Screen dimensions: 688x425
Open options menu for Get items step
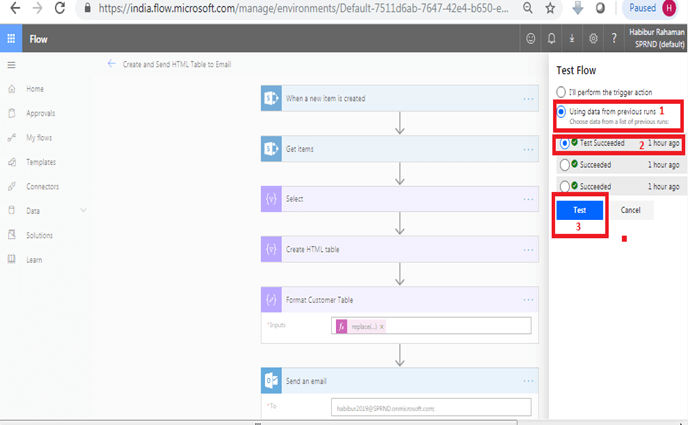[x=528, y=149]
